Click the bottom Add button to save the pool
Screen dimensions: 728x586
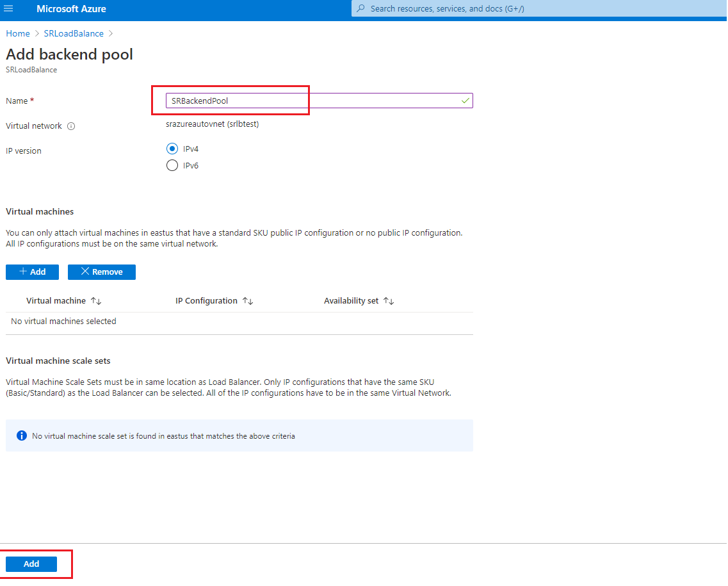(31, 564)
